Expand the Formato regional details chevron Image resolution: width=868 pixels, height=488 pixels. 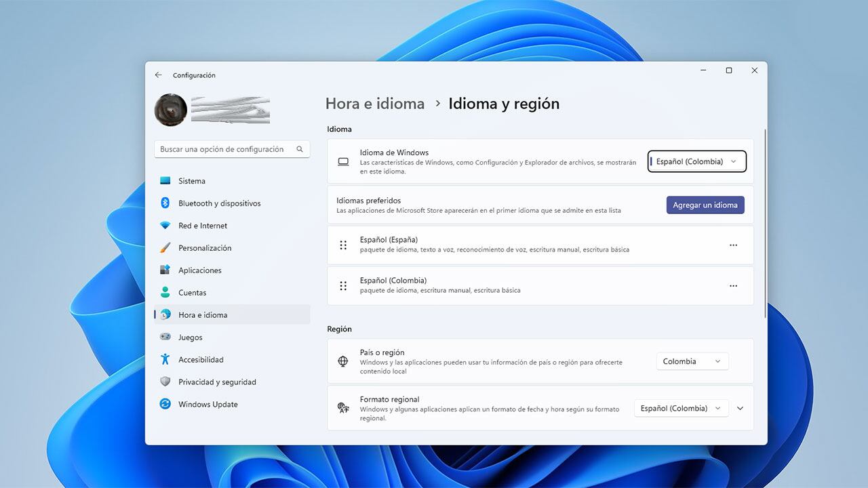click(740, 408)
